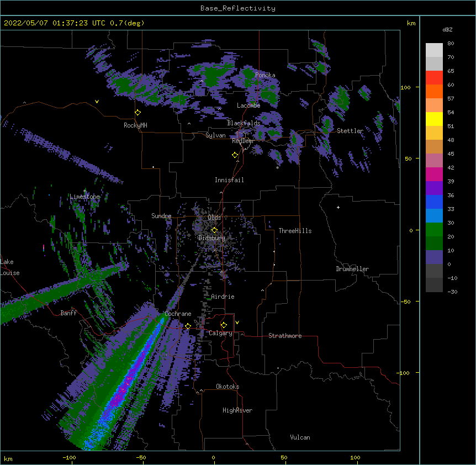Click the yellow diamond marker above Calgary

coord(224,325)
